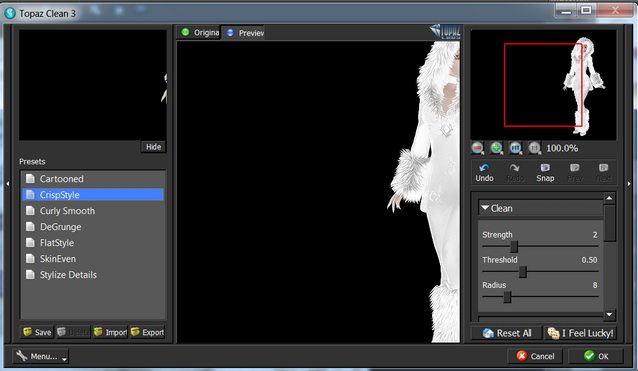Save the current preset
Screen dimensions: 638x371
coord(37,332)
